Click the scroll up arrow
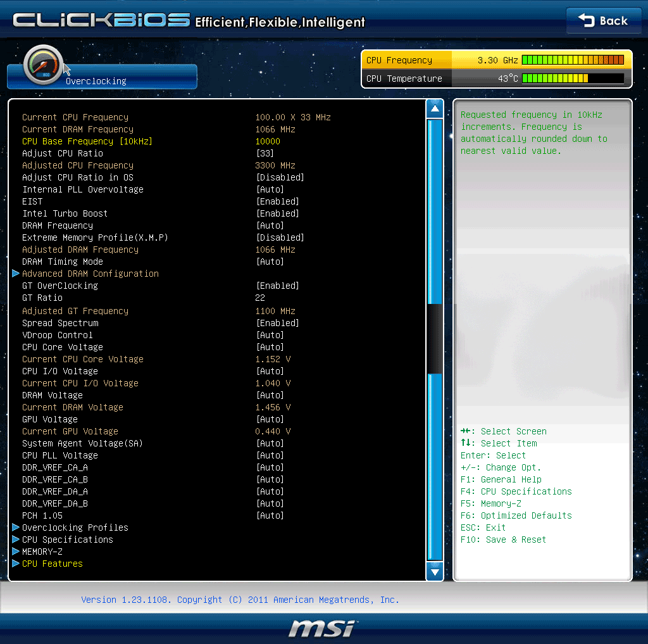Image resolution: width=648 pixels, height=644 pixels. pyautogui.click(x=434, y=109)
